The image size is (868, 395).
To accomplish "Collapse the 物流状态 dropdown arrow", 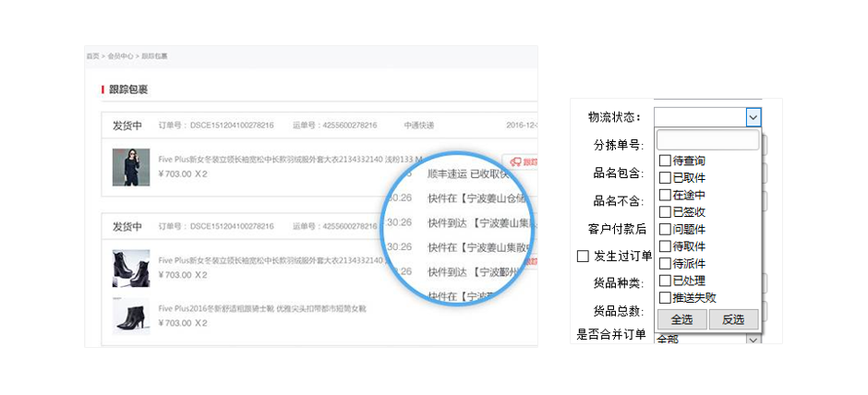I will [753, 117].
